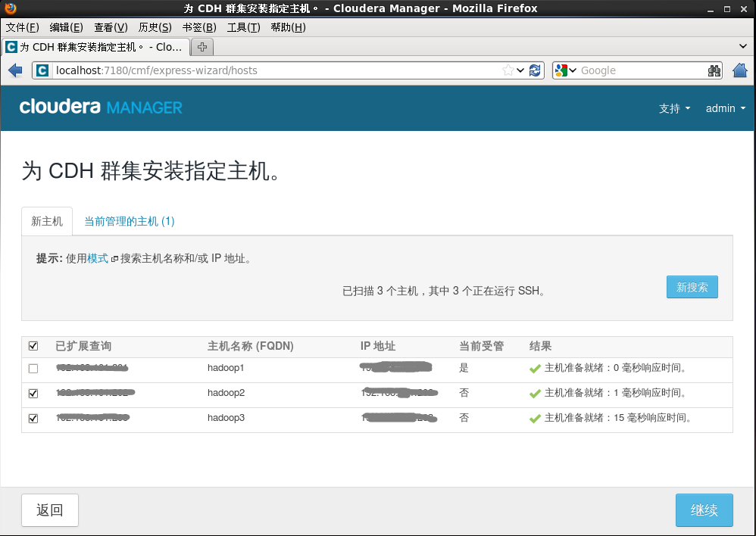Maximize the Firefox window
Image resolution: width=756 pixels, height=536 pixels.
pyautogui.click(x=727, y=9)
